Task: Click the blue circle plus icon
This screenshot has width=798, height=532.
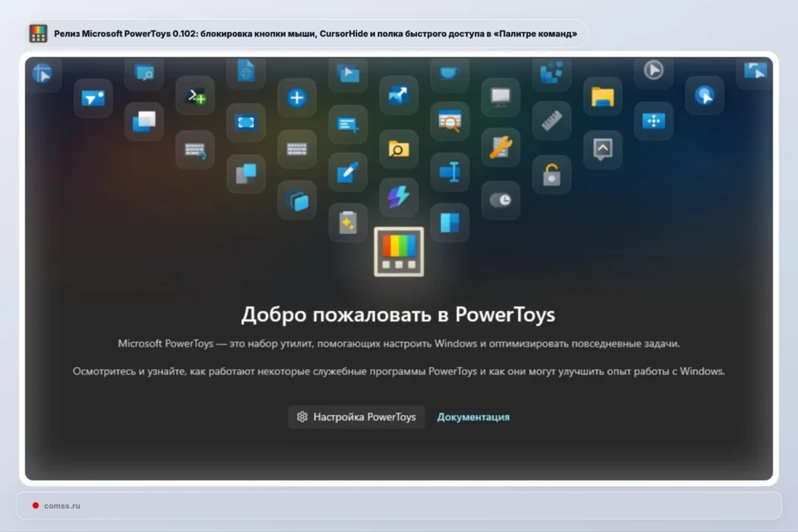Action: (x=297, y=98)
